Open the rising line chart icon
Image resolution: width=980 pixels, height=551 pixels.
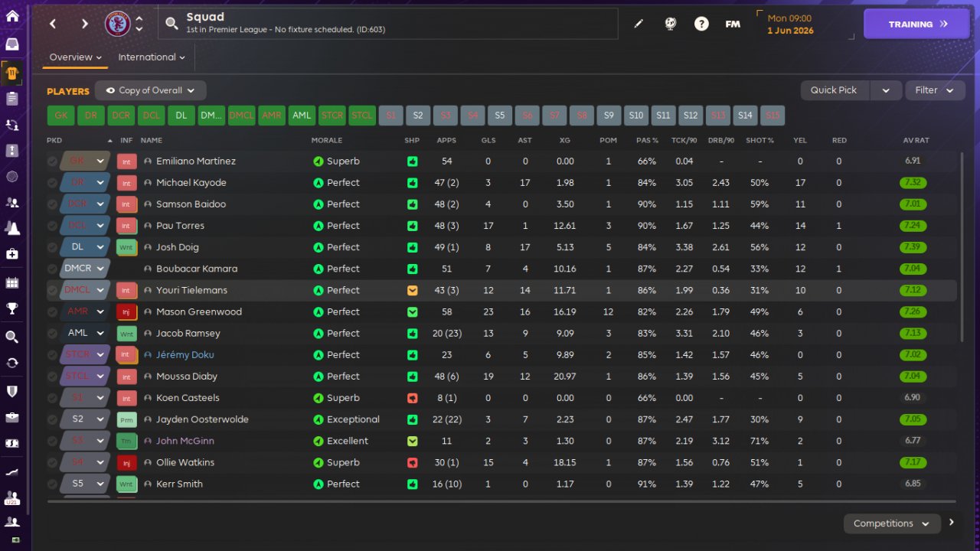point(12,471)
